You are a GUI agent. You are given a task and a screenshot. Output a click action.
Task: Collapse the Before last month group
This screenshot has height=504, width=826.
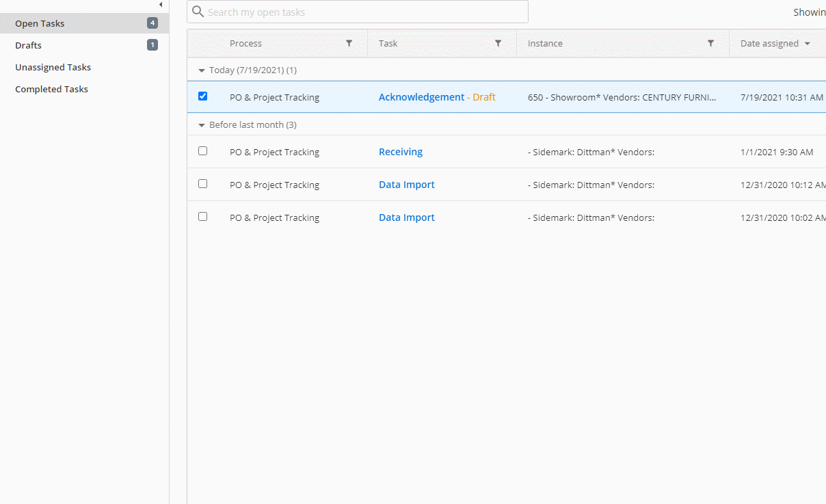[201, 125]
